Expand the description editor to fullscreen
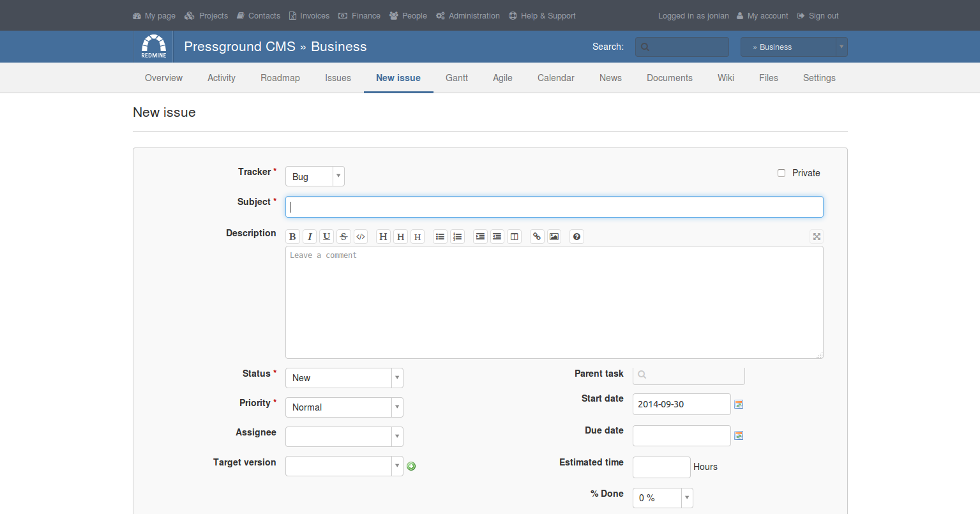Screen dimensions: 980x514 816,237
